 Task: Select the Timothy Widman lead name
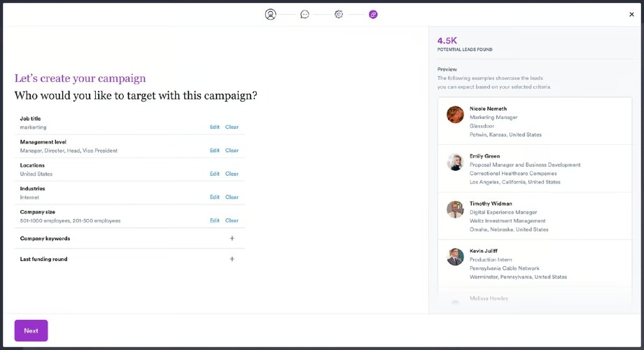tap(491, 203)
